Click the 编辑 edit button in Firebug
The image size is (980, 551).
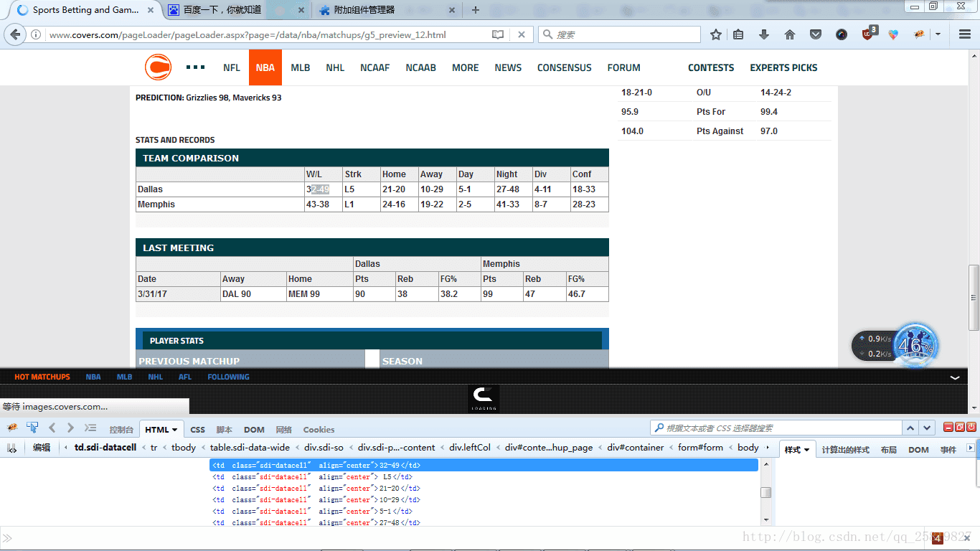[x=42, y=448]
